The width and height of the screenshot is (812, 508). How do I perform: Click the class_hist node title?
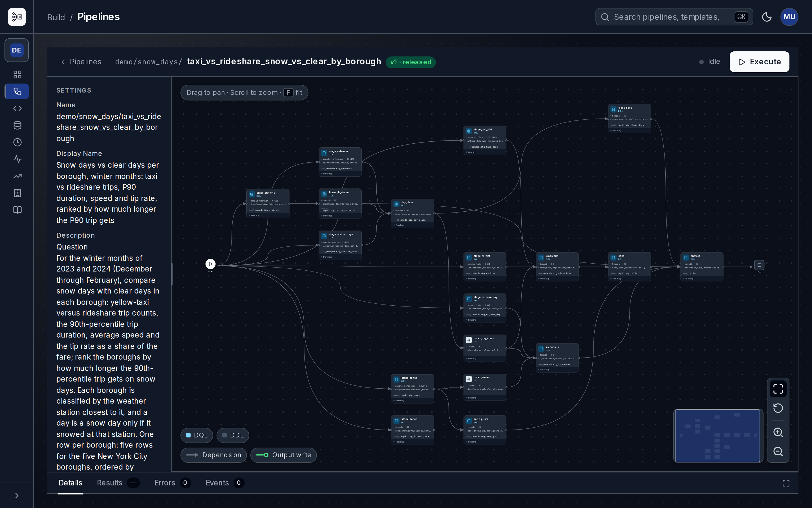click(x=552, y=256)
